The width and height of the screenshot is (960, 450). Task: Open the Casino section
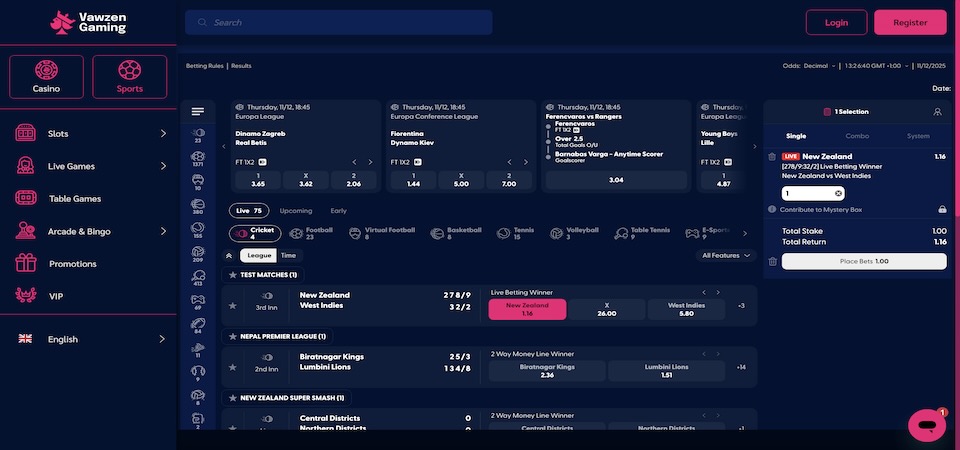(47, 77)
